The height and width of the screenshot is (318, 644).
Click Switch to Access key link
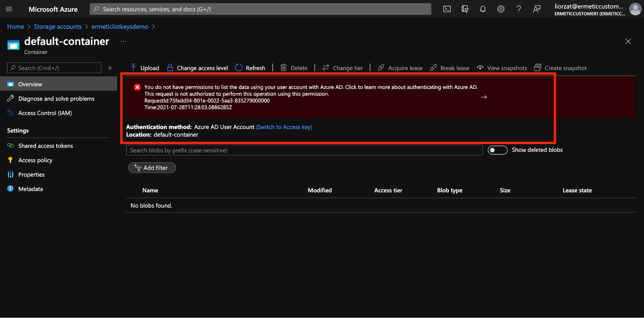[284, 127]
